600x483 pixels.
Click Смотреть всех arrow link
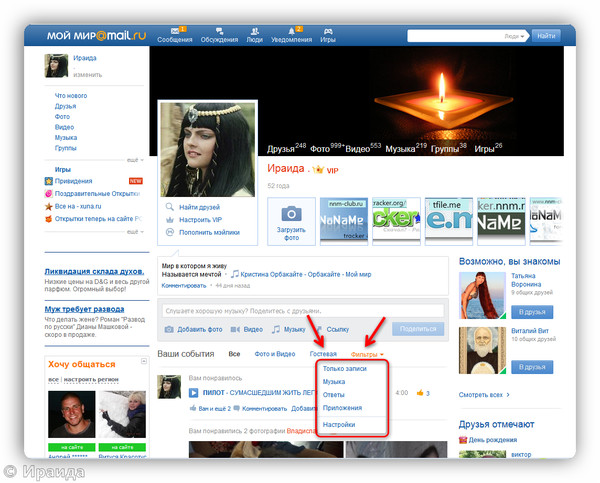pyautogui.click(x=484, y=395)
